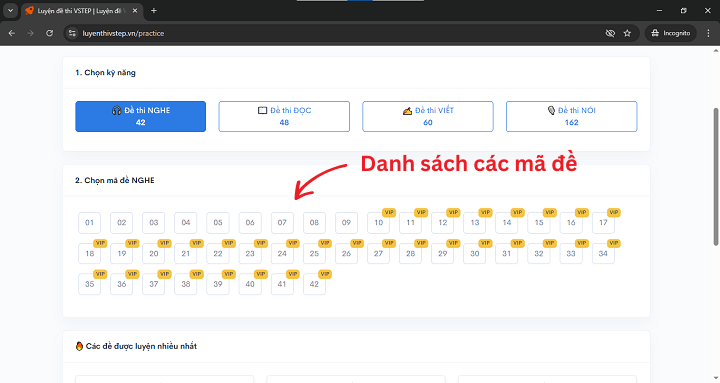Start VIP test code 38
Screen dimensions: 720x383
click(186, 284)
